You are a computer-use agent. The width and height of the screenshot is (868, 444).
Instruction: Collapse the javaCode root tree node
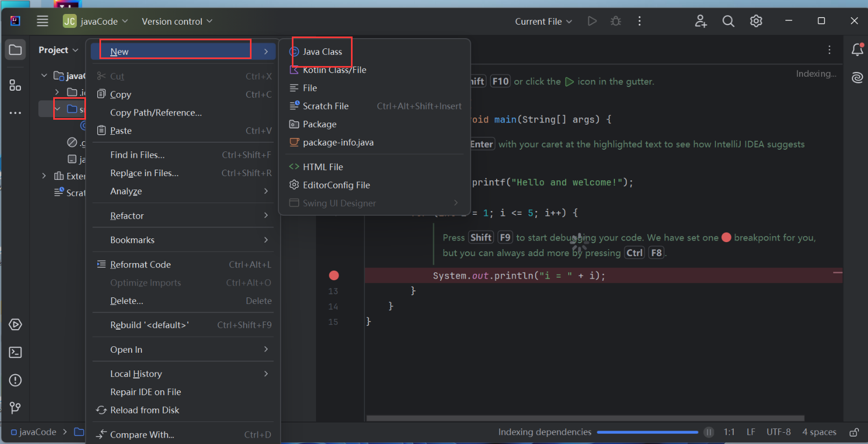[44, 76]
